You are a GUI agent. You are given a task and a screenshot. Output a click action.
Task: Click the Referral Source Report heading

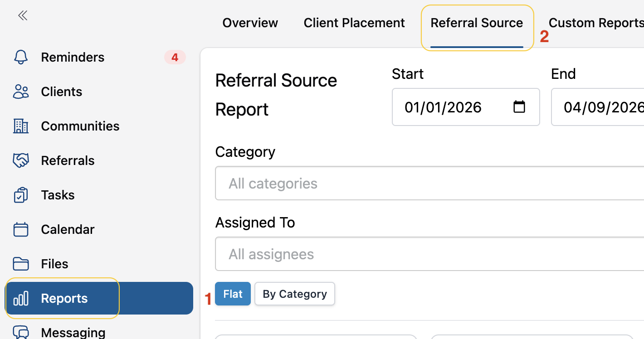click(x=276, y=95)
